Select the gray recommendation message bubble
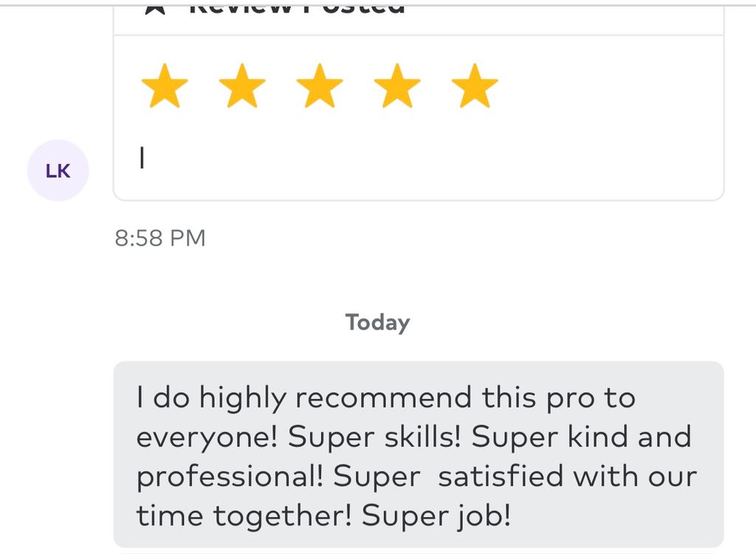This screenshot has height=554, width=756. tap(419, 454)
